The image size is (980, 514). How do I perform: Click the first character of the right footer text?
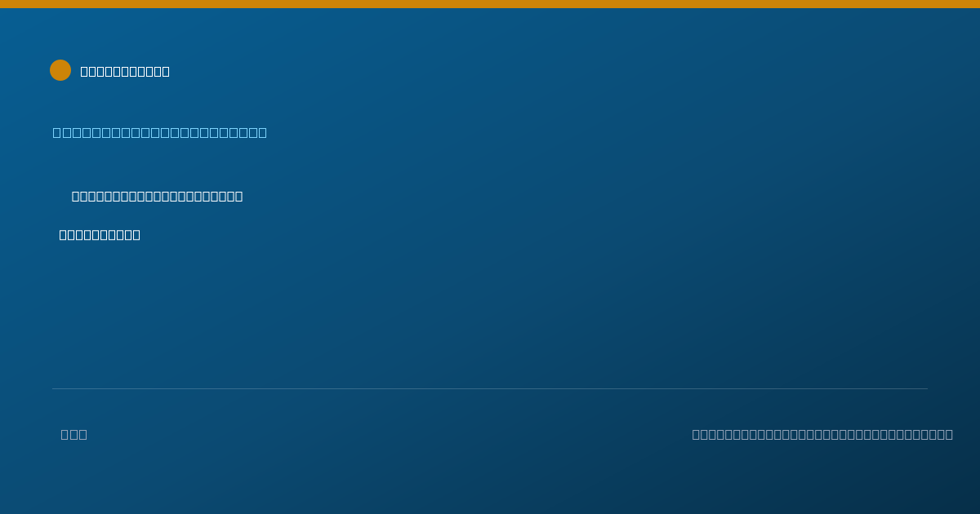coord(697,434)
